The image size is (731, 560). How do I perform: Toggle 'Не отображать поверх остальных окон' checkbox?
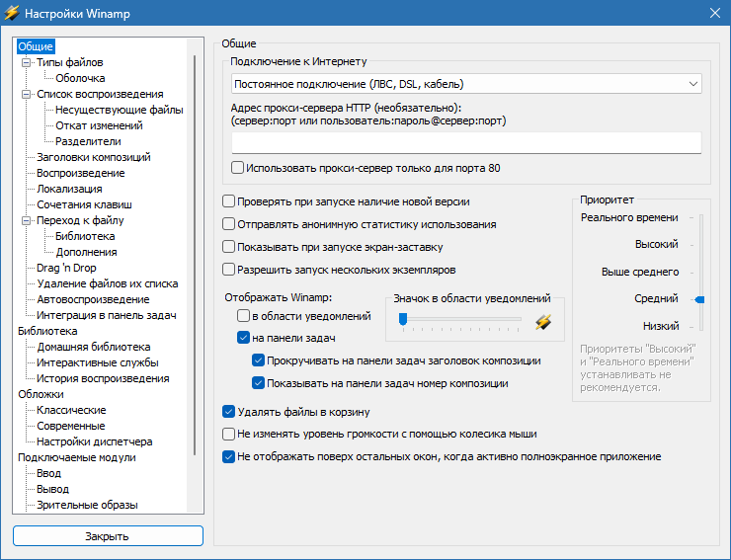click(228, 456)
